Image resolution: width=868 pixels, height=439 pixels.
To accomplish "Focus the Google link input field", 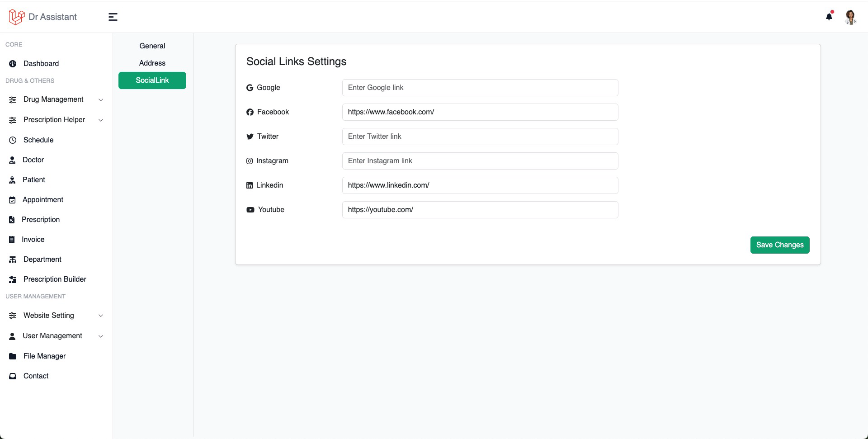I will click(x=480, y=88).
